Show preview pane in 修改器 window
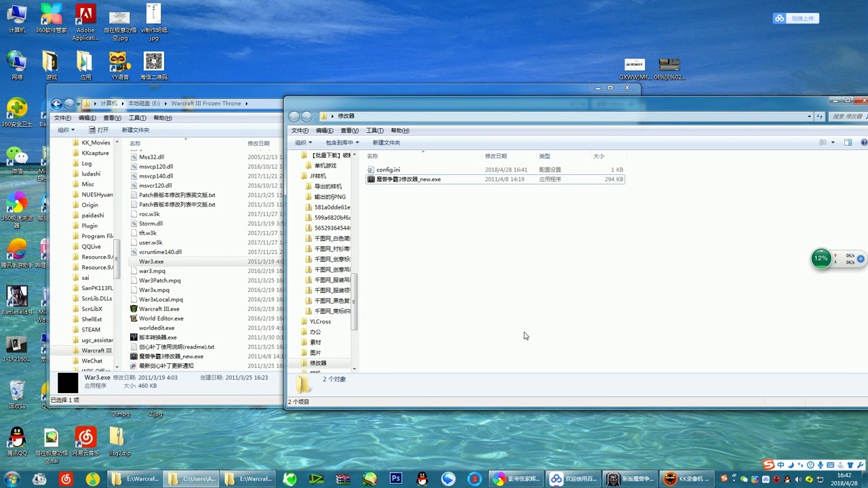 [x=848, y=142]
